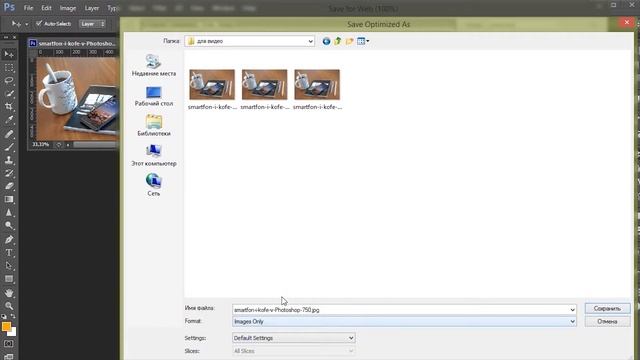Image resolution: width=640 pixels, height=360 pixels.
Task: Go up one folder level
Action: 338,41
